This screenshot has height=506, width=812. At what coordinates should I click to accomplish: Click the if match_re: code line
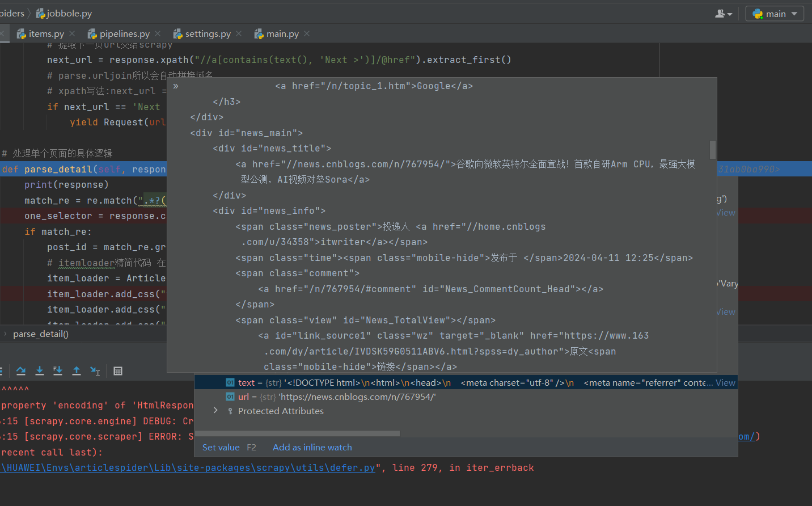(58, 231)
